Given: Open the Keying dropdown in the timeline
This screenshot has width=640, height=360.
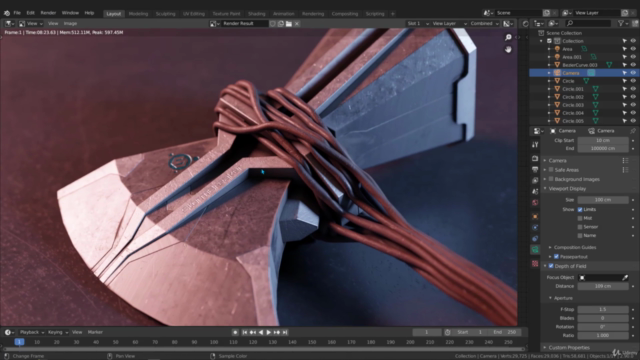Looking at the screenshot, I should click(58, 332).
